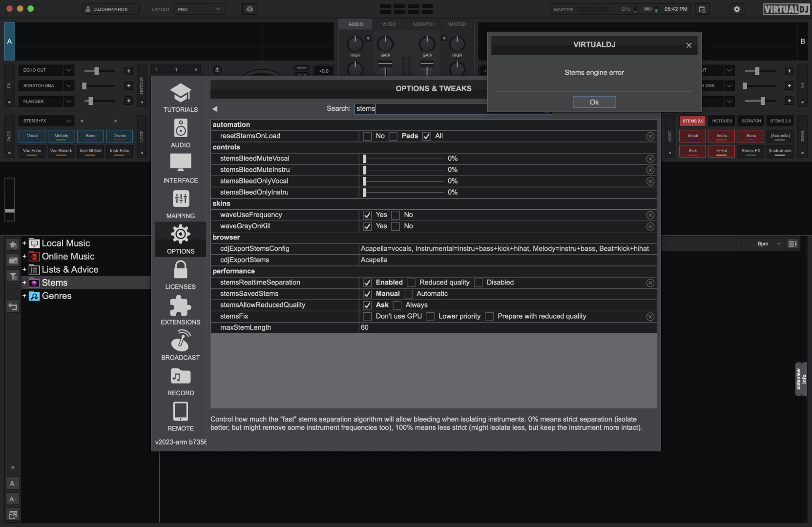Open the Audio settings icon
Image resolution: width=812 pixels, height=527 pixels.
(180, 128)
